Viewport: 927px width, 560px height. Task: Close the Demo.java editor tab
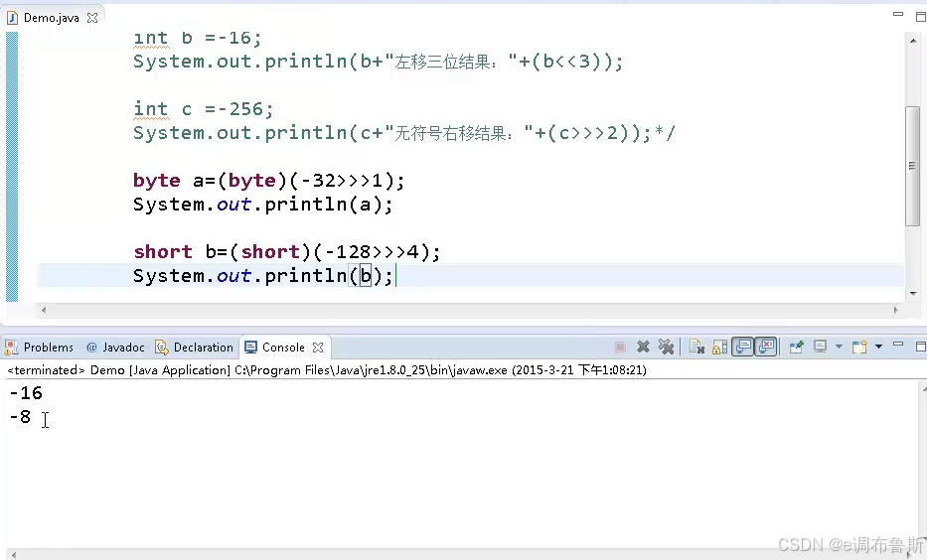coord(92,18)
